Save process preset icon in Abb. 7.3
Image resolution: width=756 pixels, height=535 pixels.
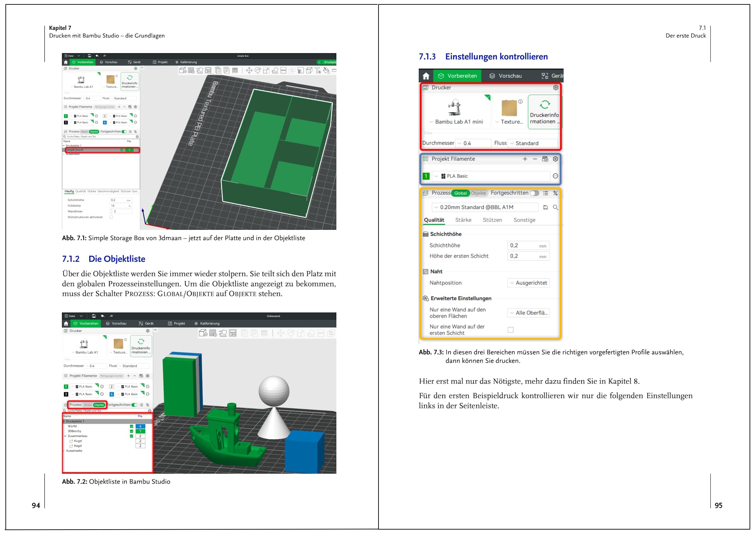(x=546, y=207)
